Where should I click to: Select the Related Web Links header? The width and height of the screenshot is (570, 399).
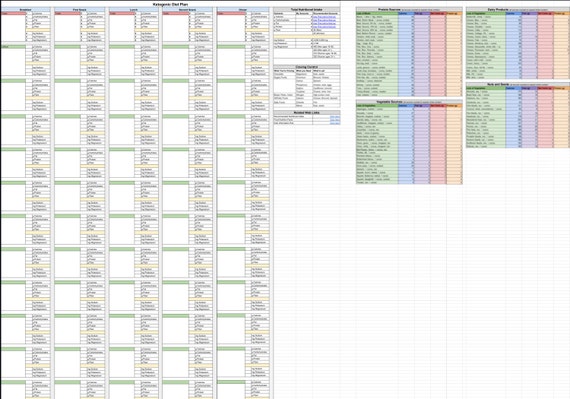coord(307,113)
